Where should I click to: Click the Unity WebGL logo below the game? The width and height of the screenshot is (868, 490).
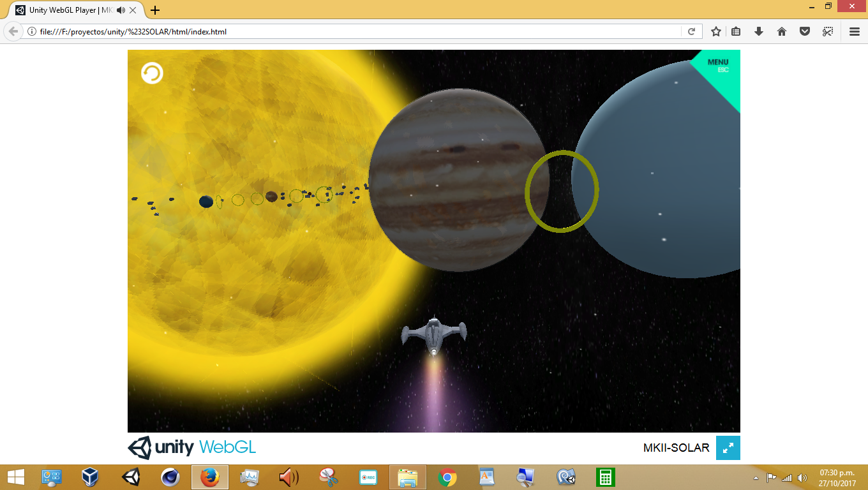191,448
